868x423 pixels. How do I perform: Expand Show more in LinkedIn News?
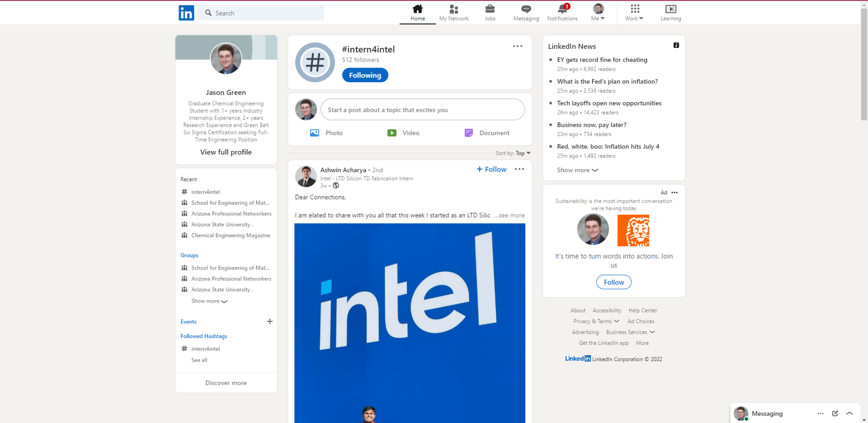click(577, 170)
